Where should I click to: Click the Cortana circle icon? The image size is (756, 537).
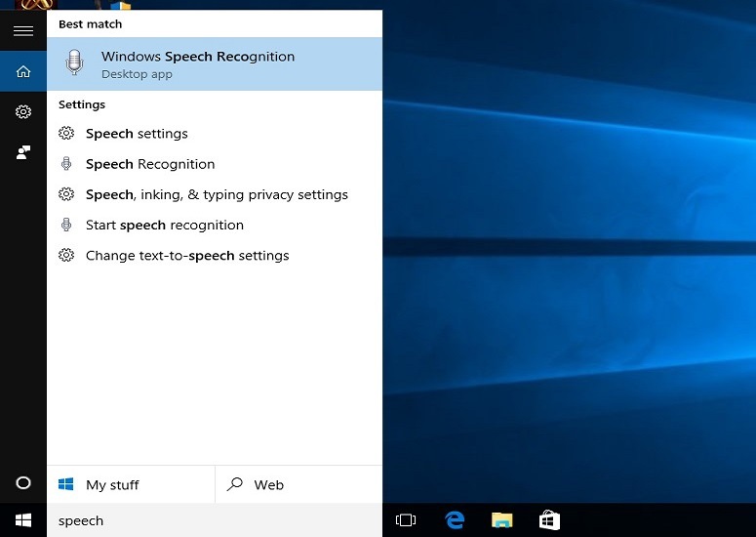tap(23, 483)
